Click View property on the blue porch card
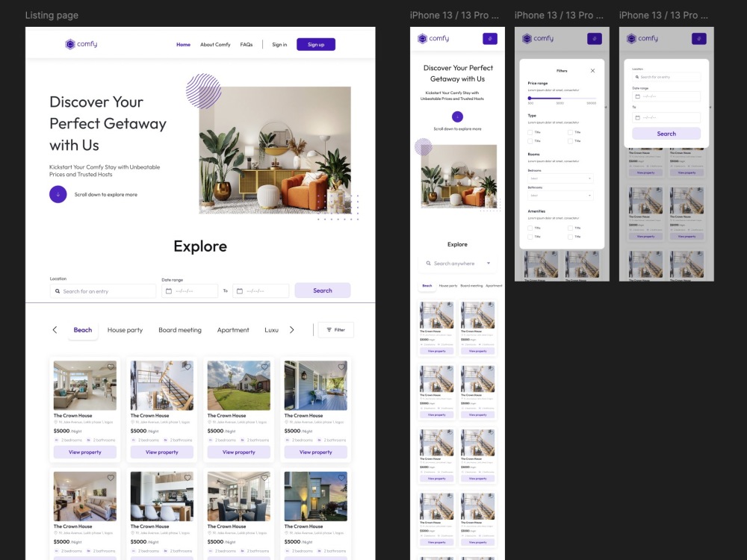This screenshot has height=560, width=747. coord(316,452)
